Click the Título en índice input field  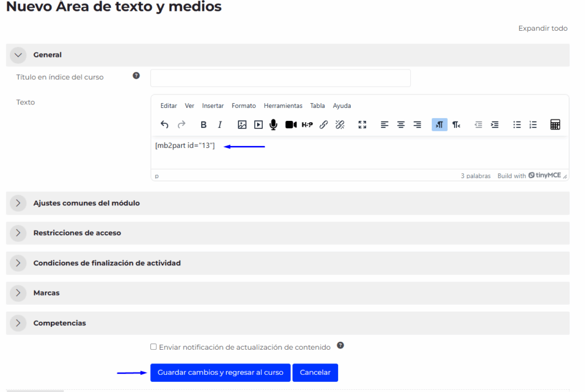point(280,78)
